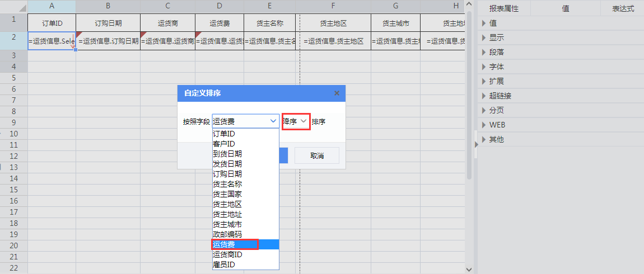Select column F header

tap(333, 6)
